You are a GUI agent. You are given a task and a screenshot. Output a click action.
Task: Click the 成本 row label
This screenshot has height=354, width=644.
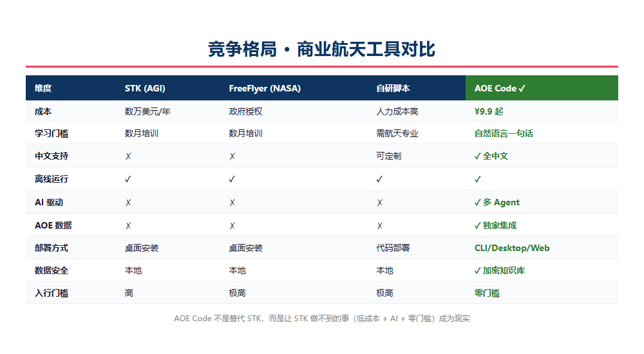click(43, 111)
